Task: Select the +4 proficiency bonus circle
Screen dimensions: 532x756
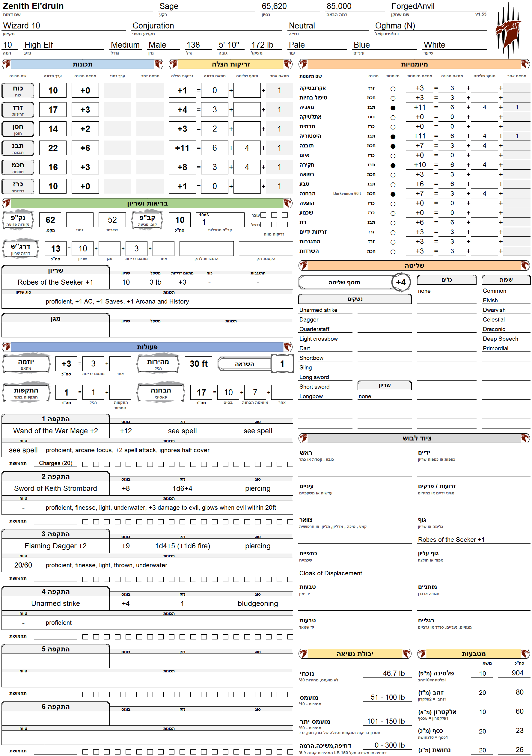Action: coord(400,282)
